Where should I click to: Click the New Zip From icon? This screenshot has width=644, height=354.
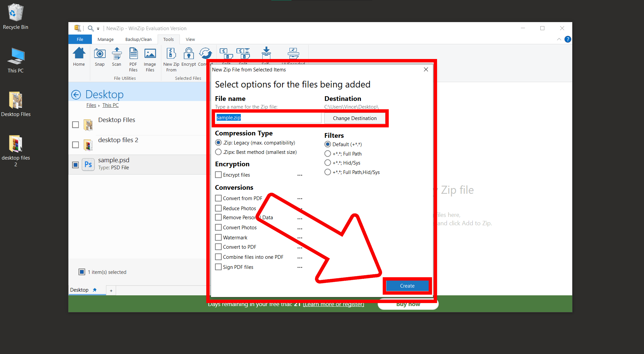pyautogui.click(x=171, y=57)
